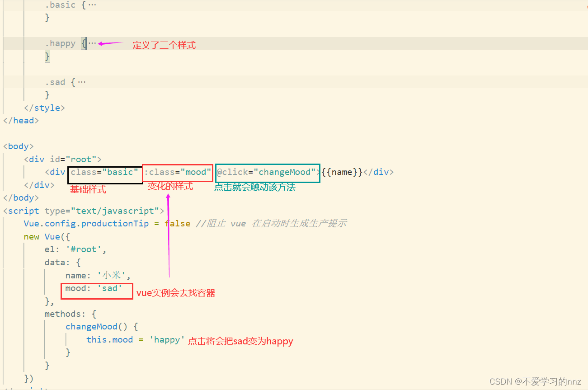Click the methods: { line
588x390 pixels.
(70, 314)
